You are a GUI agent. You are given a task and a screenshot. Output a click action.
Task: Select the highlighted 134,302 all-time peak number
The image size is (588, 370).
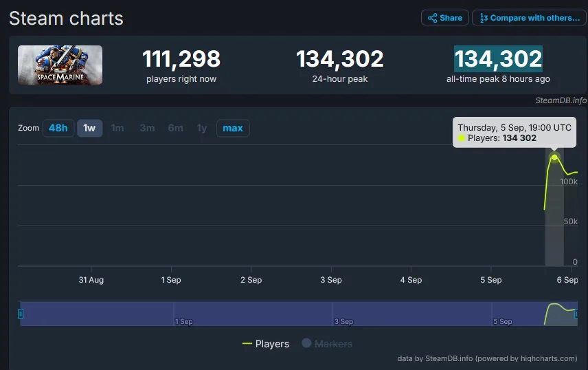(499, 58)
